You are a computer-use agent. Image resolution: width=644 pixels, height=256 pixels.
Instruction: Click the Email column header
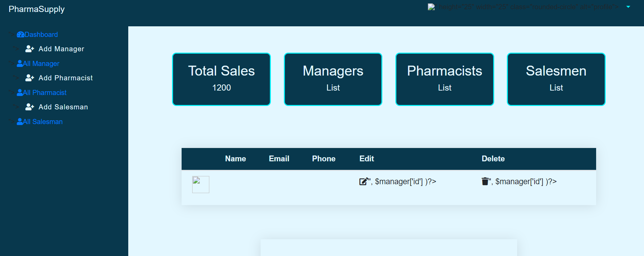coord(279,159)
